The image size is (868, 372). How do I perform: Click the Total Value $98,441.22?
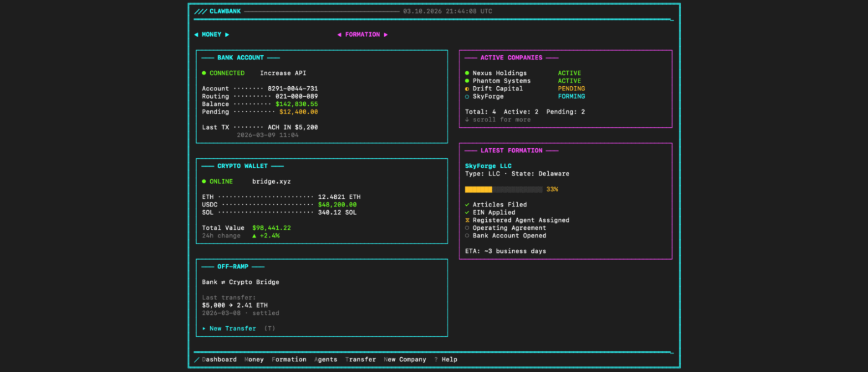(x=272, y=228)
